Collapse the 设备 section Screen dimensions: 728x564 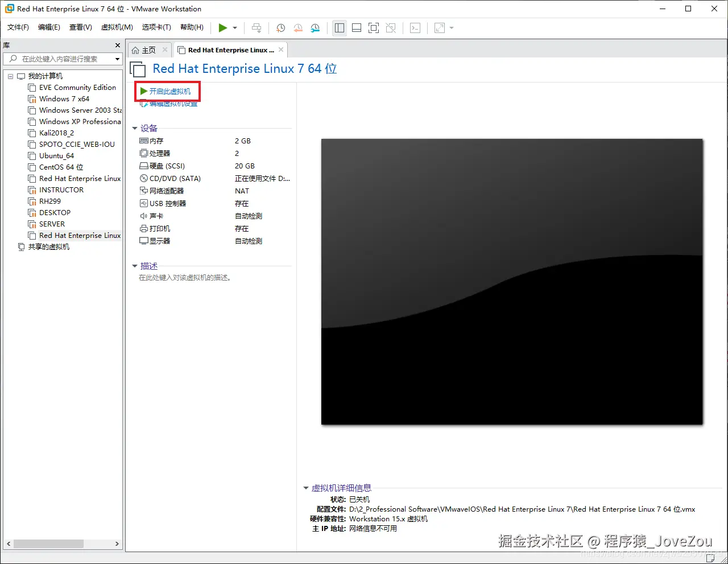[135, 129]
